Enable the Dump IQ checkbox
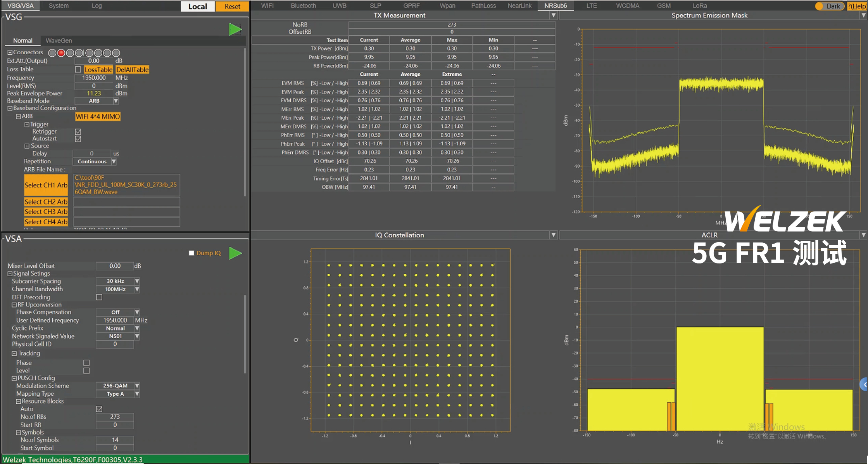The width and height of the screenshot is (868, 464). [x=192, y=253]
